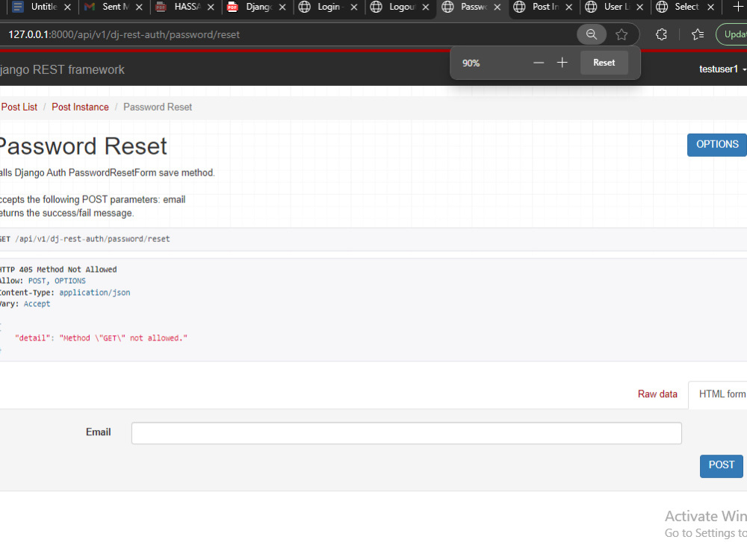
Task: Close the Post Instance tab
Action: [568, 7]
